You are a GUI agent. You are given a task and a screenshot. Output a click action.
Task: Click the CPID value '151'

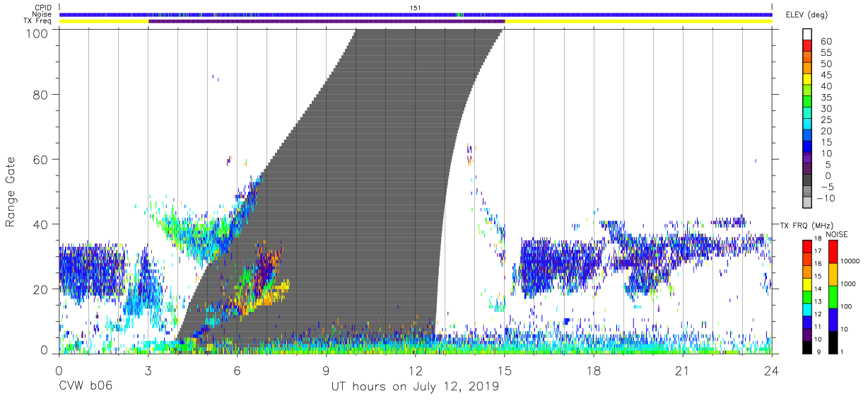[x=416, y=8]
